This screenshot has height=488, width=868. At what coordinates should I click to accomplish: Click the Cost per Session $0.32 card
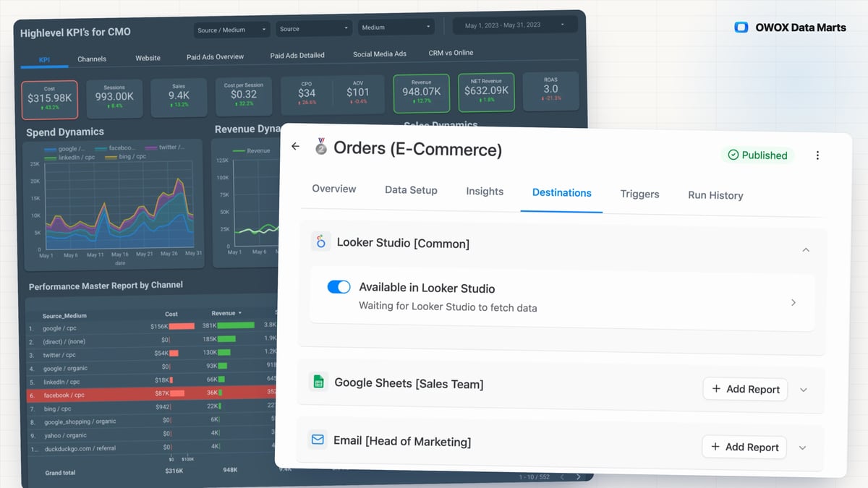[244, 95]
